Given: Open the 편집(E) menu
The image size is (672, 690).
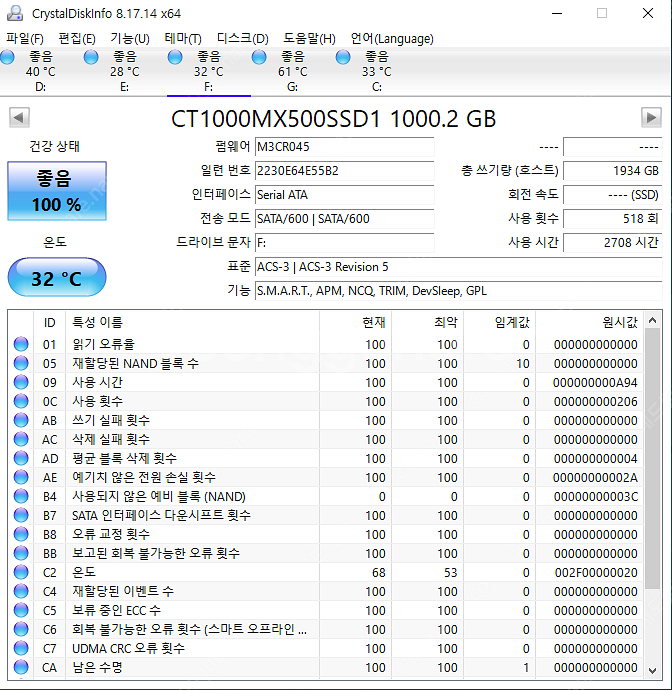Looking at the screenshot, I should [77, 39].
